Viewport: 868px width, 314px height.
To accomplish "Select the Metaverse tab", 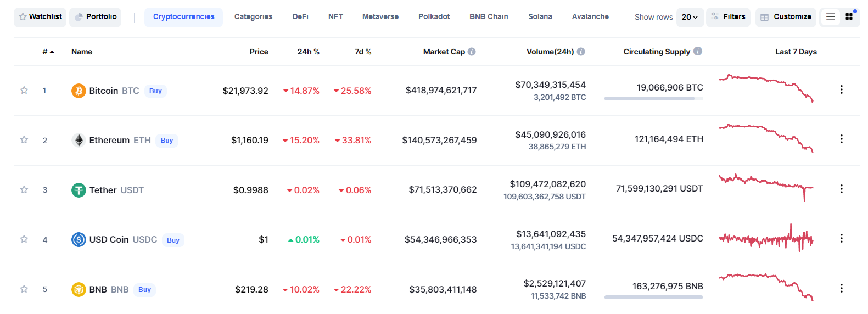I will coord(380,17).
